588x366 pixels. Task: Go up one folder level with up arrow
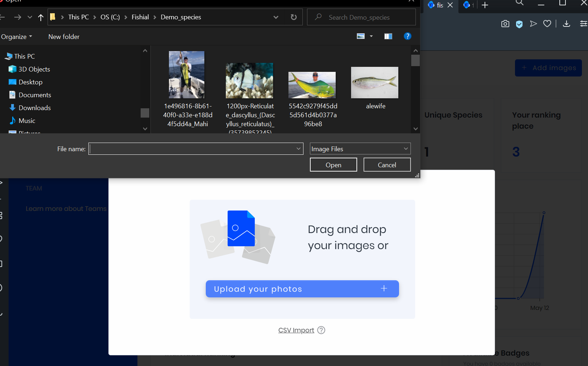point(41,17)
